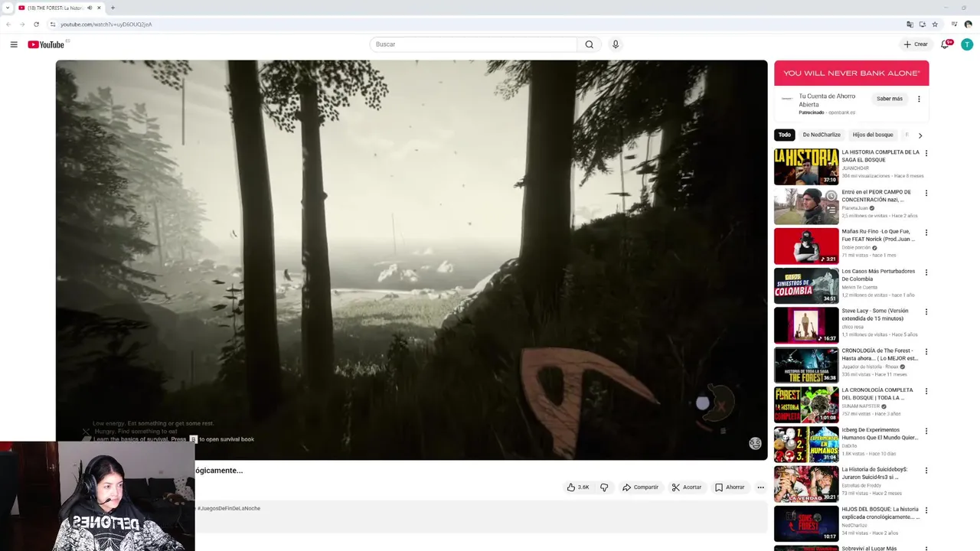Open menu for LA HISTORIA COMPLETA video
Image resolution: width=980 pixels, height=551 pixels.
coord(926,153)
